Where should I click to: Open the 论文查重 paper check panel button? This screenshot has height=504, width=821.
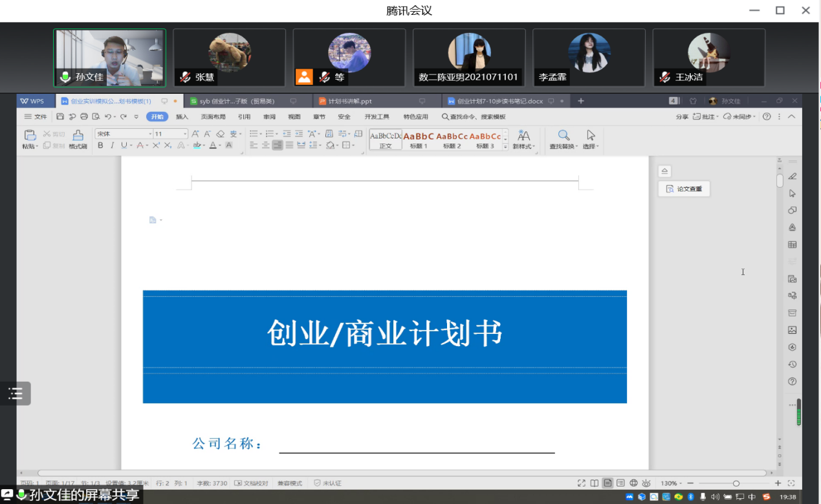(x=684, y=189)
